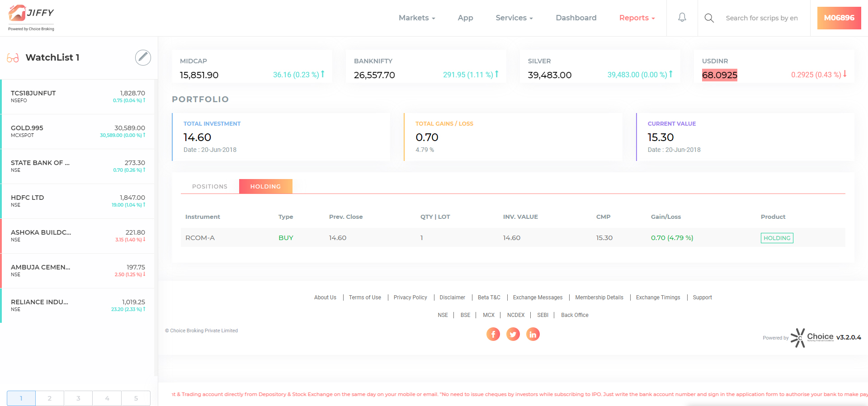Viewport: 868px width, 406px height.
Task: Open the About Us link
Action: point(325,297)
